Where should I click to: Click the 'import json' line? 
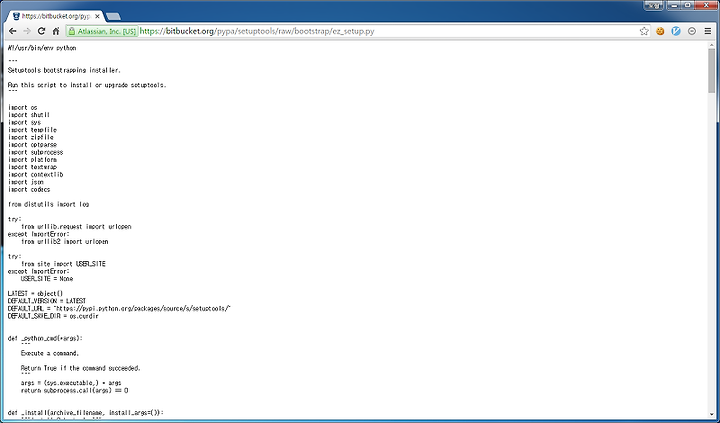[x=26, y=182]
